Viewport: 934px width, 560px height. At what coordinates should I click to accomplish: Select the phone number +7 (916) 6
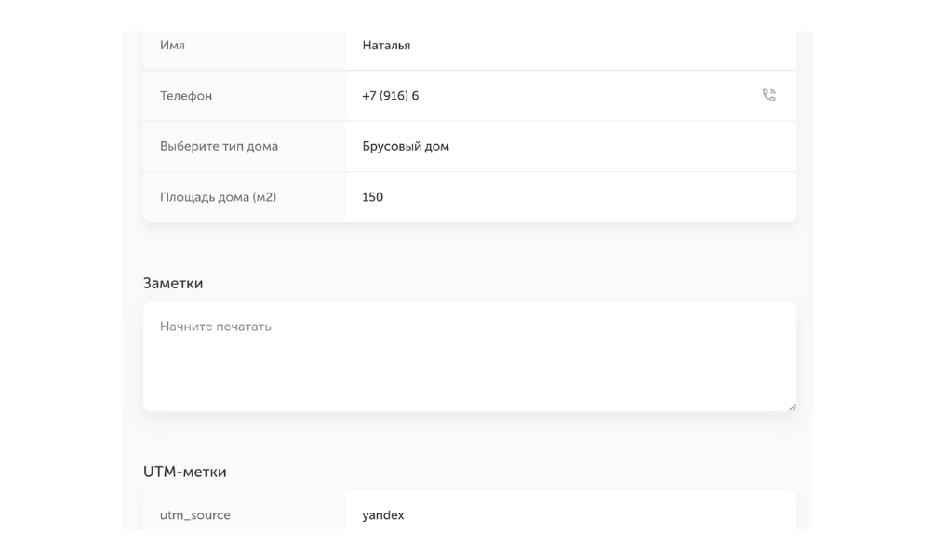point(390,96)
